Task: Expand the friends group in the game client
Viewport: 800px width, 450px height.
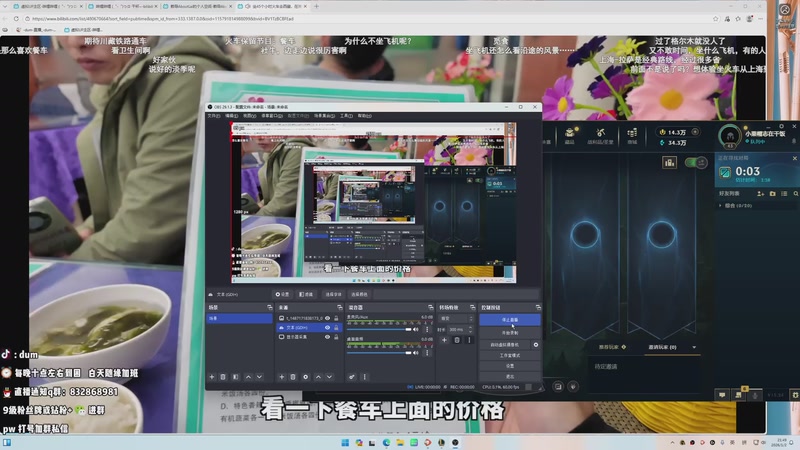Action: pyautogui.click(x=720, y=206)
